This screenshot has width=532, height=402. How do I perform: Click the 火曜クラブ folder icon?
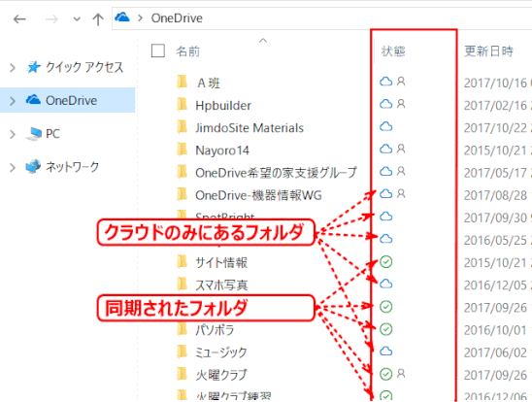[x=183, y=374]
